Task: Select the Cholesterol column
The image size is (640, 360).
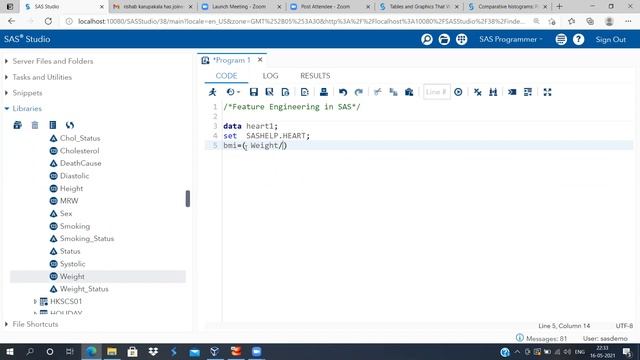Action: coord(79,151)
